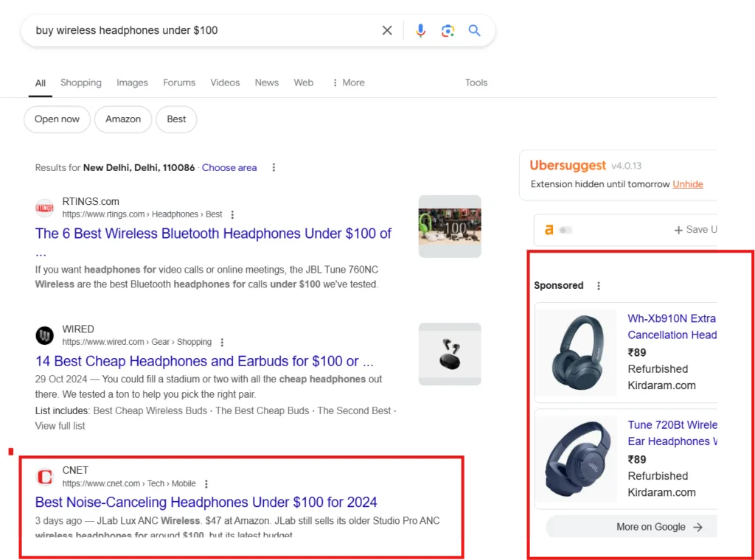This screenshot has height=560, width=755.
Task: Click the More on Google button
Action: (x=631, y=527)
